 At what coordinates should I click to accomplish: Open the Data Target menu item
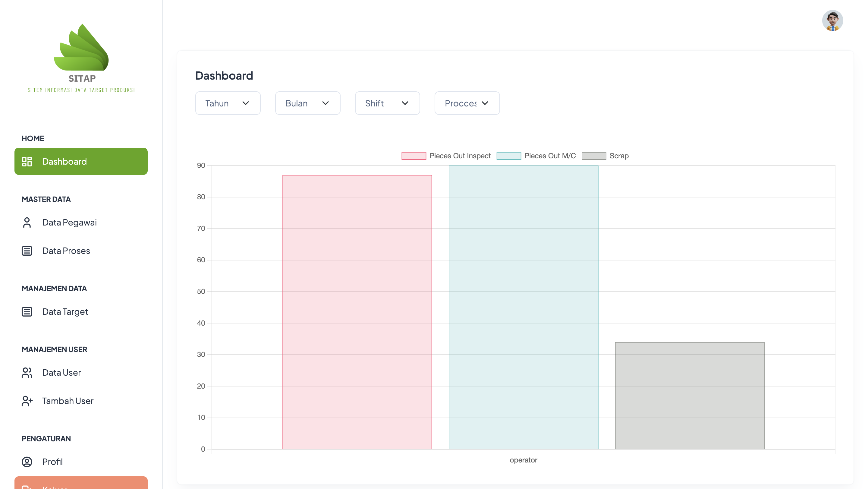65,312
